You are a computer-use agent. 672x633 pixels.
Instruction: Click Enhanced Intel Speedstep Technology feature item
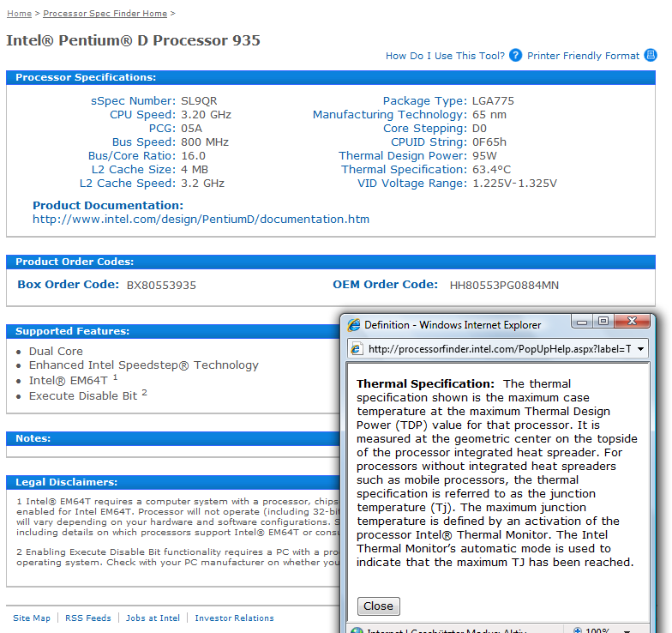pos(144,365)
